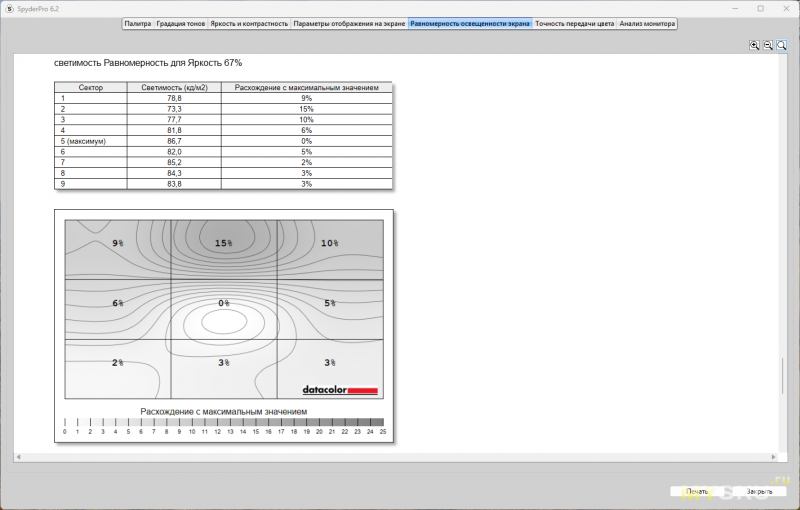Click the 15% sector in uniformity chart

click(222, 243)
